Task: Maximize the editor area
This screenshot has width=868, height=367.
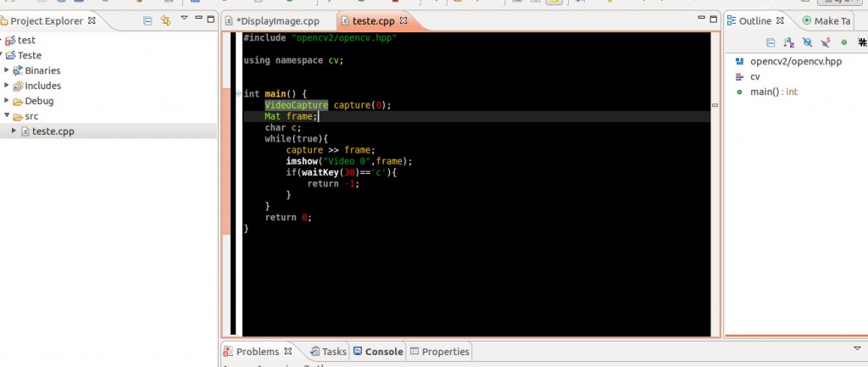Action: click(714, 19)
